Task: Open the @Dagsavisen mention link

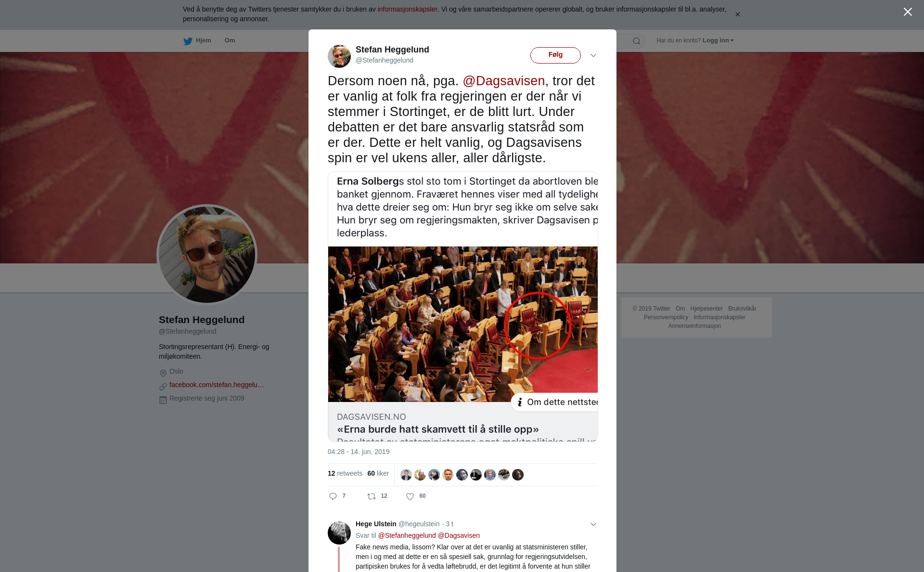Action: (504, 81)
